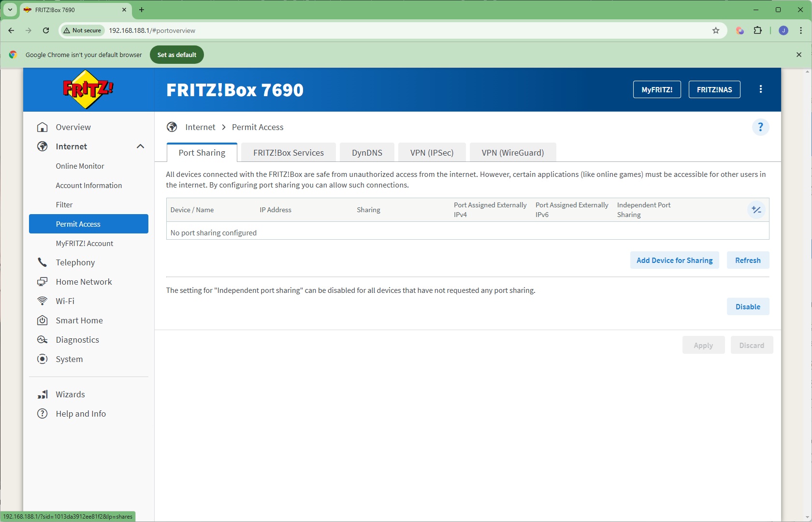The height and width of the screenshot is (522, 812).
Task: Click the globe icon in breadcrumb
Action: click(x=172, y=127)
